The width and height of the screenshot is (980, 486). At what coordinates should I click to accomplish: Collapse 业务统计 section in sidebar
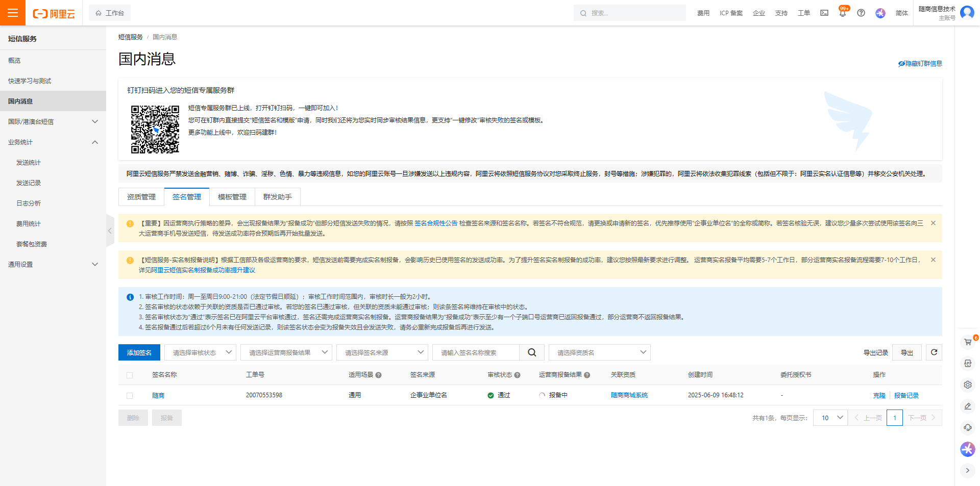pyautogui.click(x=53, y=142)
